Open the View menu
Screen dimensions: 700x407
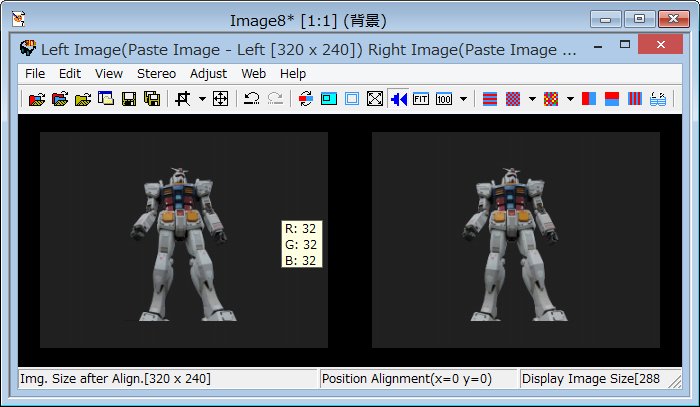(x=108, y=74)
